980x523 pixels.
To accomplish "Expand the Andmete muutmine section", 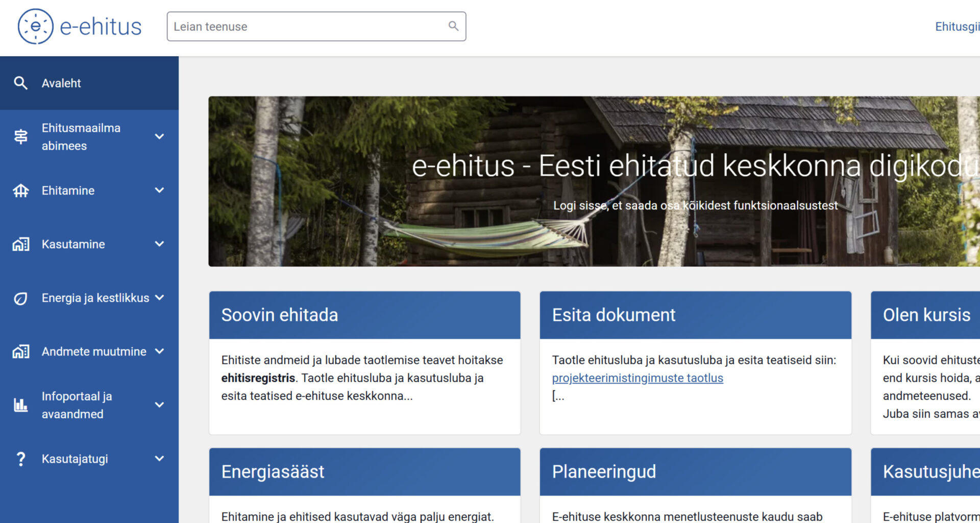I will (160, 351).
